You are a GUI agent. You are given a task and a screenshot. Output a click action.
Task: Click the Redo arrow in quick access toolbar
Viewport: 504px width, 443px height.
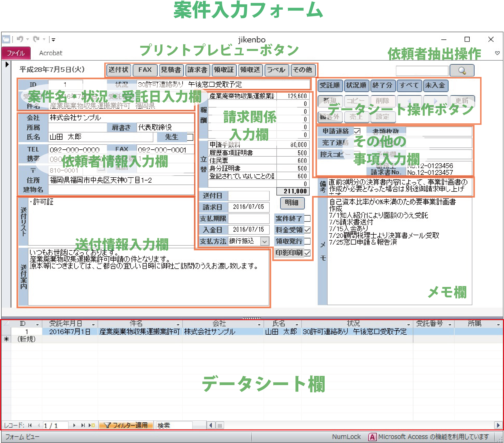tap(36, 39)
